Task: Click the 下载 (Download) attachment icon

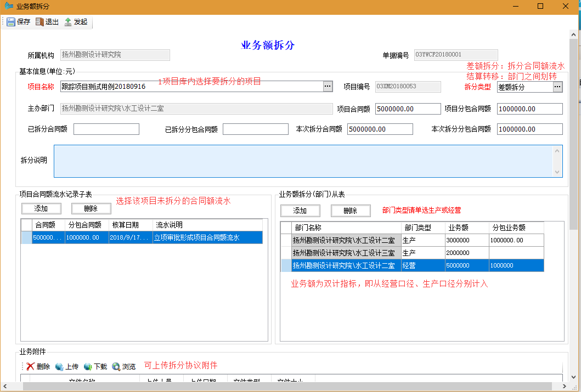Action: tap(88, 366)
